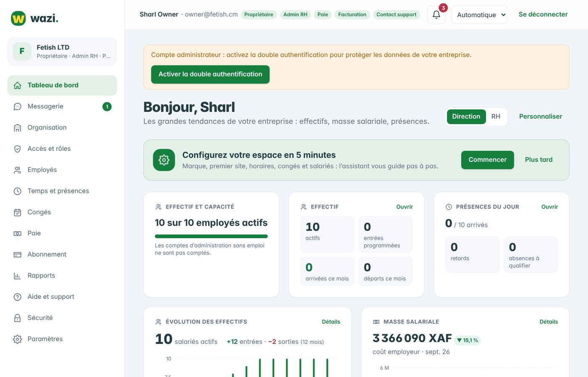588x377 pixels.
Task: Open Messagerie in the sidebar
Action: tap(62, 107)
